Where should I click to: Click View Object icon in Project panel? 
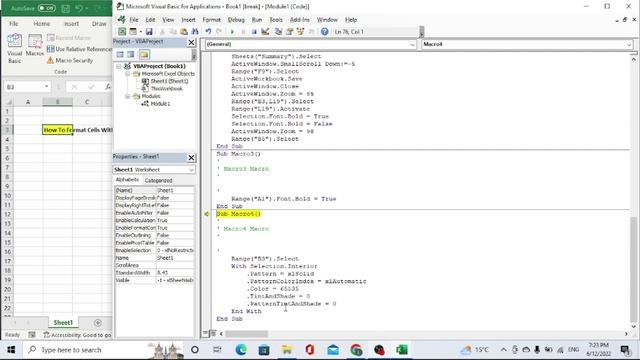click(131, 54)
